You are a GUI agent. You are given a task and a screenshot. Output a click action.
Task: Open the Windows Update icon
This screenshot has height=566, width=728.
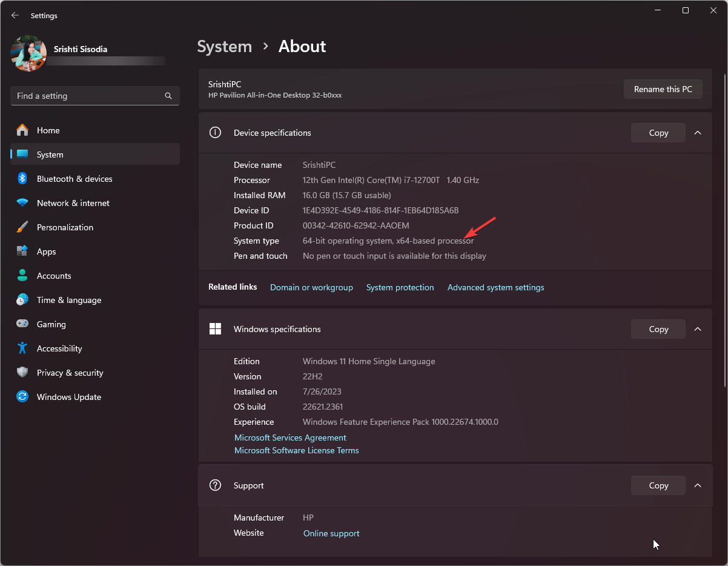click(x=22, y=397)
